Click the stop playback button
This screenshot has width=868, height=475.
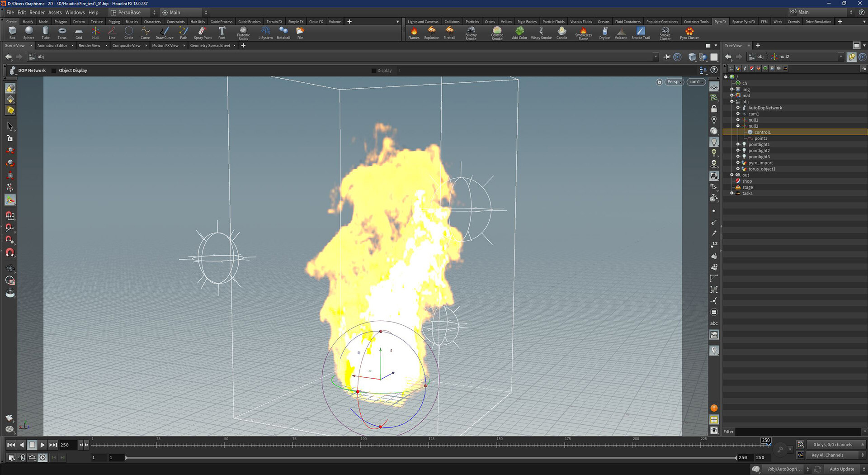pyautogui.click(x=32, y=445)
